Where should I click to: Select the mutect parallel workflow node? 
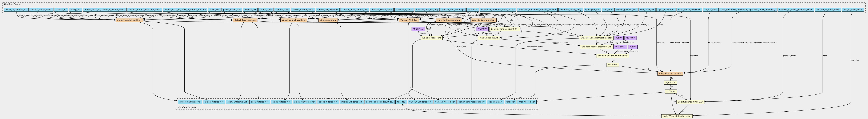[x=129, y=20]
